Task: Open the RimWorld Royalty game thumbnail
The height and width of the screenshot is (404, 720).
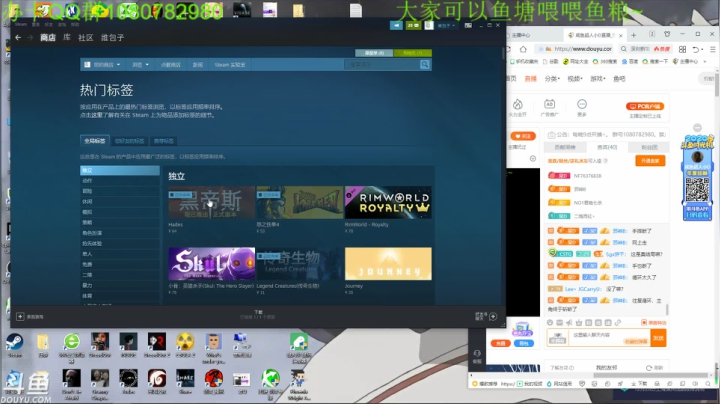Action: (x=388, y=202)
